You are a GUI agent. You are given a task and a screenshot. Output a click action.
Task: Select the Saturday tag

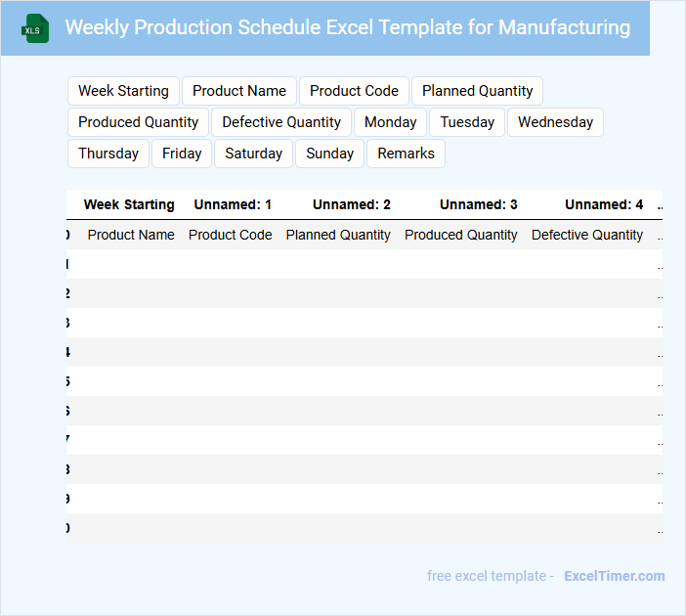(253, 154)
